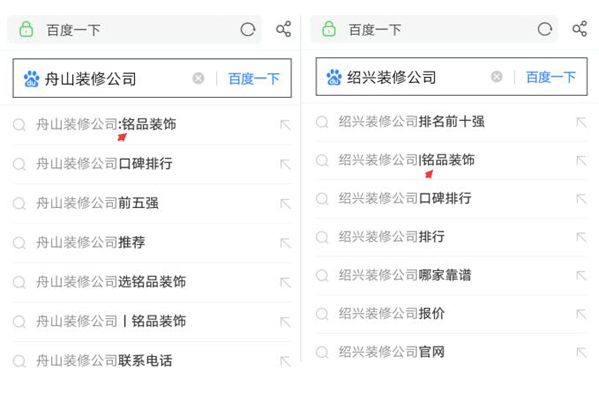Select suggestion 绍兴装修公司哪家靠谱
The image size is (599, 395).
click(452, 275)
